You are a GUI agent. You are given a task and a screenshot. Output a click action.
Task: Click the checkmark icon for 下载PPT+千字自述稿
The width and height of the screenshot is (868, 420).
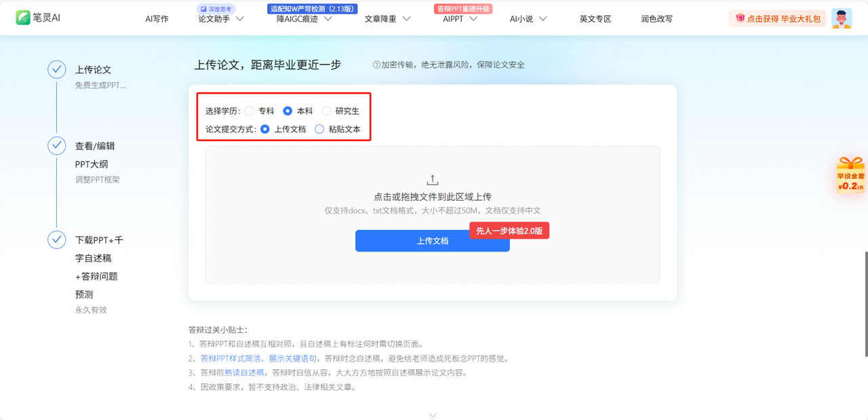click(57, 240)
